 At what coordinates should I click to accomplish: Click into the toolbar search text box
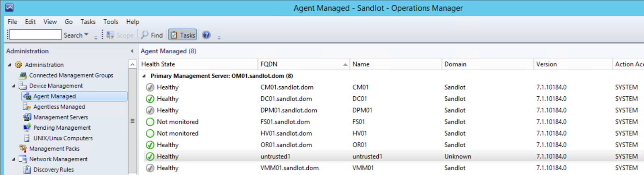coord(35,35)
